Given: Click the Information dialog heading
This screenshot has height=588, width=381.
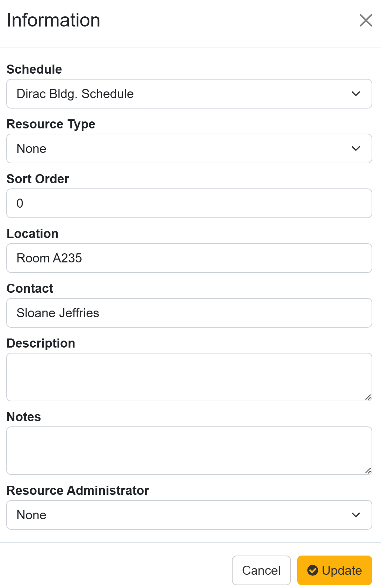Looking at the screenshot, I should pos(53,20).
